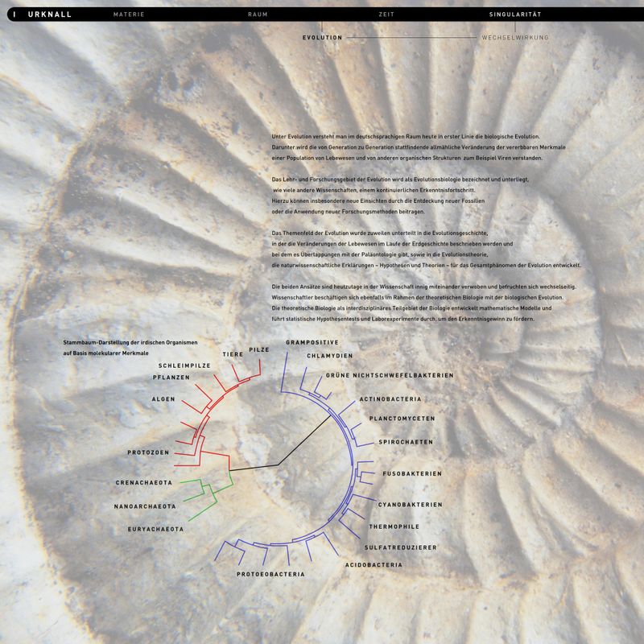The image size is (644, 644).
Task: Click the paragraph starting 'Das Lehr- und Forschungsgebiet'
Action: point(400,196)
